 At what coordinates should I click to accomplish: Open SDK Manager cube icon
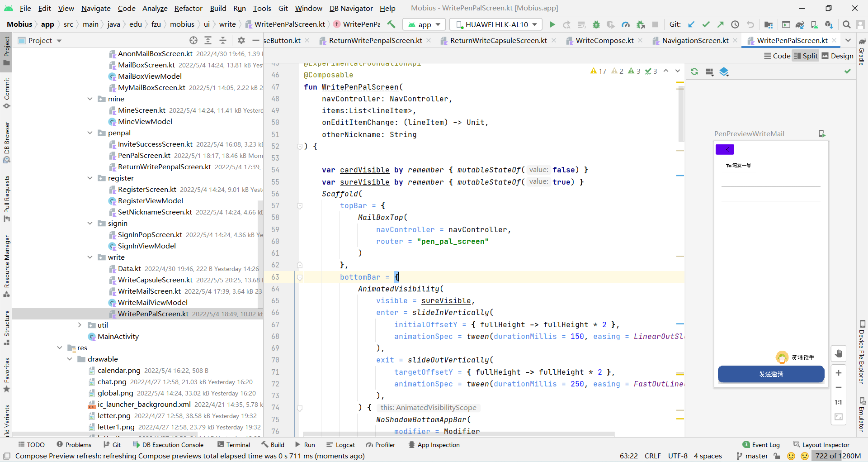point(829,24)
